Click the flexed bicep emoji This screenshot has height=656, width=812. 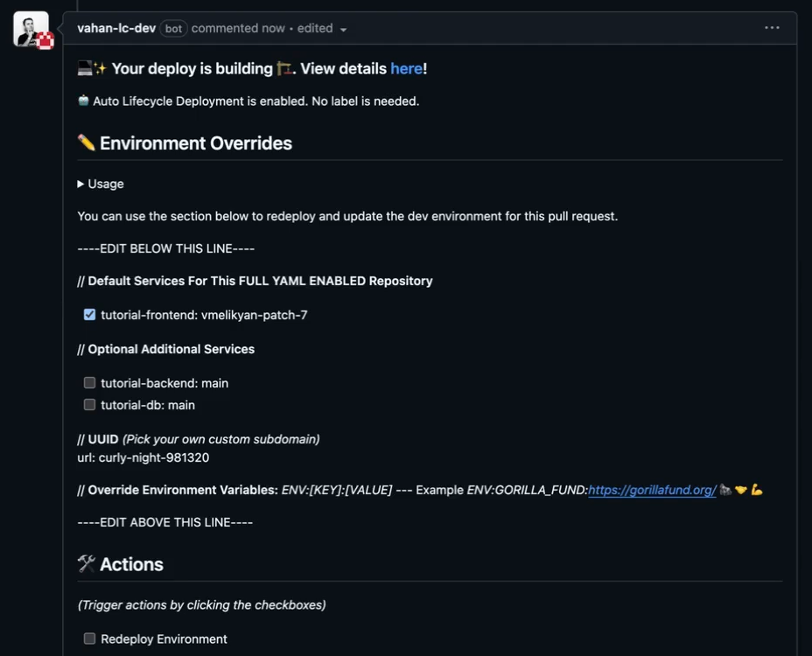(x=757, y=490)
